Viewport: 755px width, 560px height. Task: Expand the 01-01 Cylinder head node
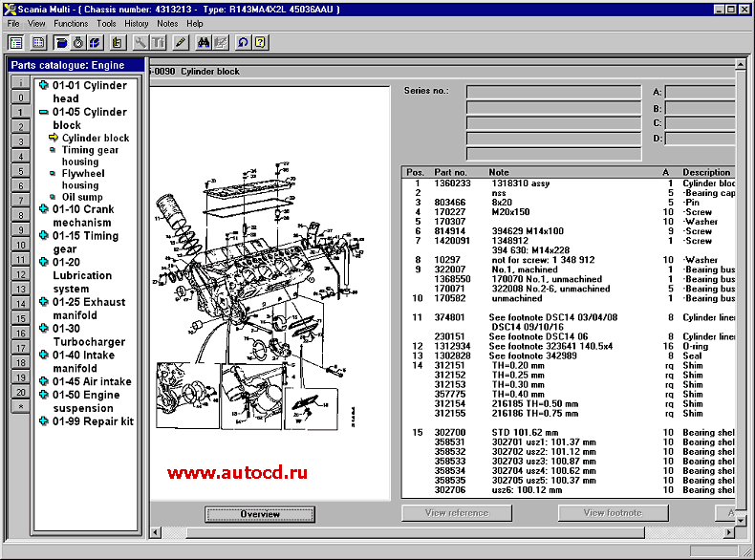coord(43,85)
